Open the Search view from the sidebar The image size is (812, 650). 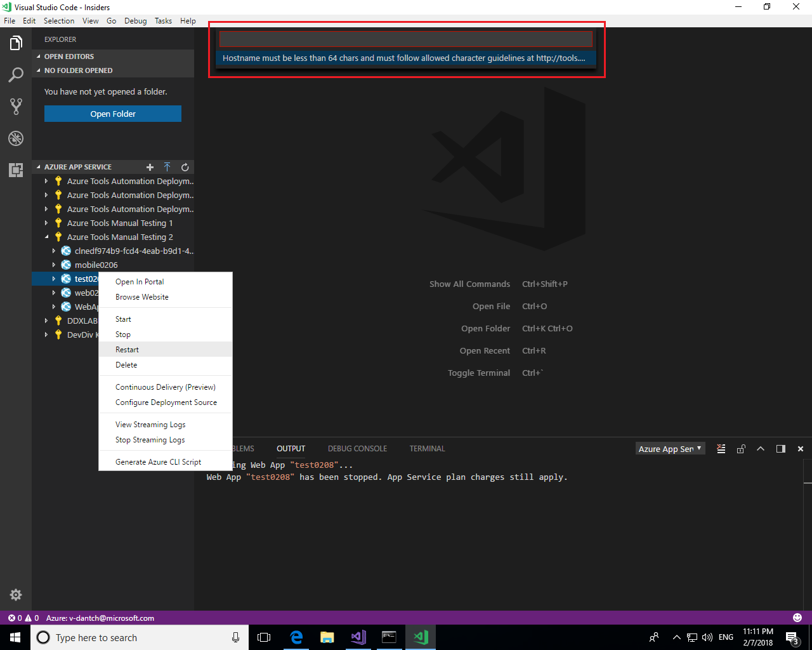point(15,75)
